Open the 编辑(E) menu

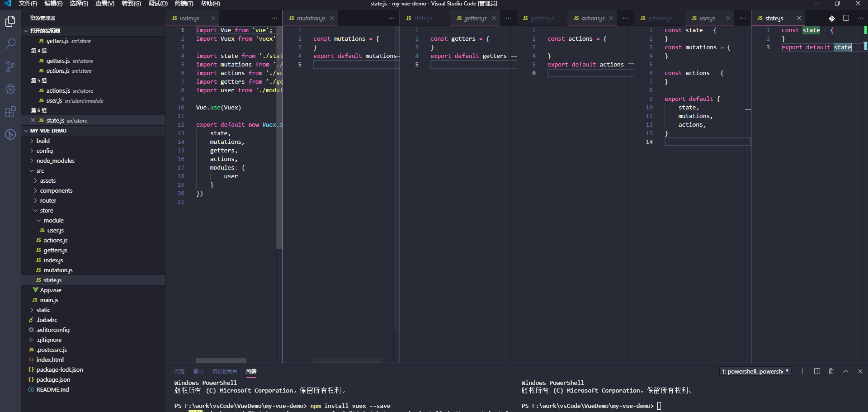(53, 4)
